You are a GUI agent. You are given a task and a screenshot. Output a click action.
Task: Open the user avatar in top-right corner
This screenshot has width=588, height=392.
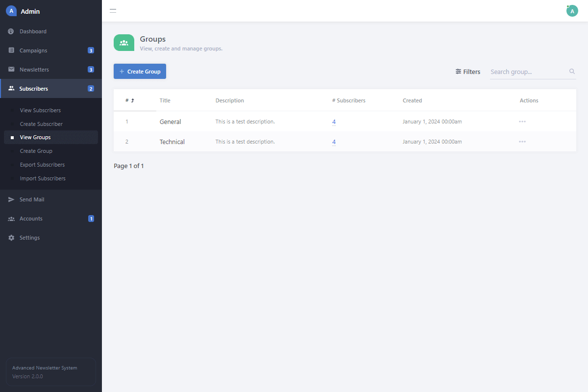[572, 11]
